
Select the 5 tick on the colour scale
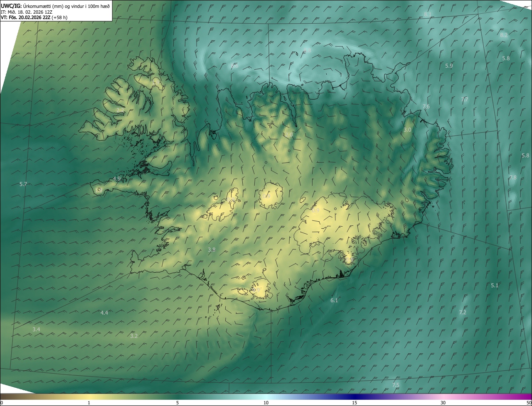point(177,403)
